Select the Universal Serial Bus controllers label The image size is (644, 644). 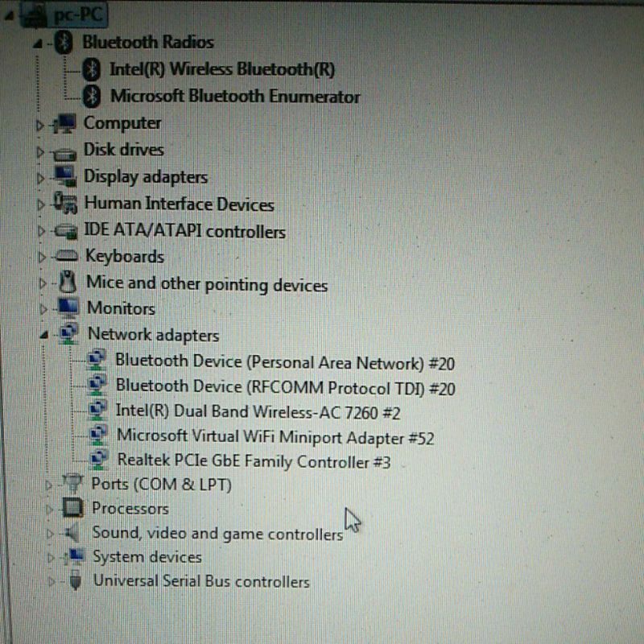click(x=201, y=581)
